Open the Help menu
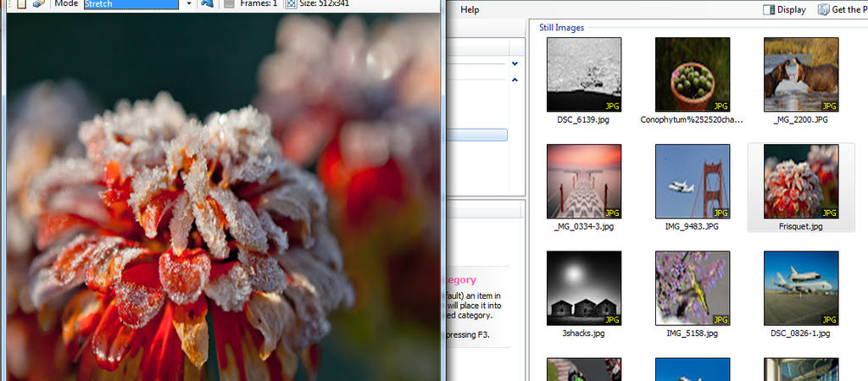 pos(470,10)
